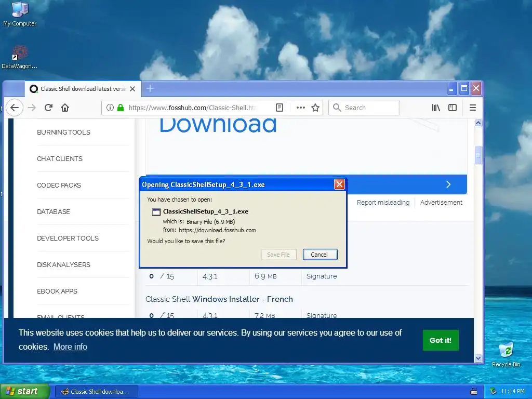This screenshot has width=532, height=399.
Task: Open the More info cookies link
Action: (70, 347)
